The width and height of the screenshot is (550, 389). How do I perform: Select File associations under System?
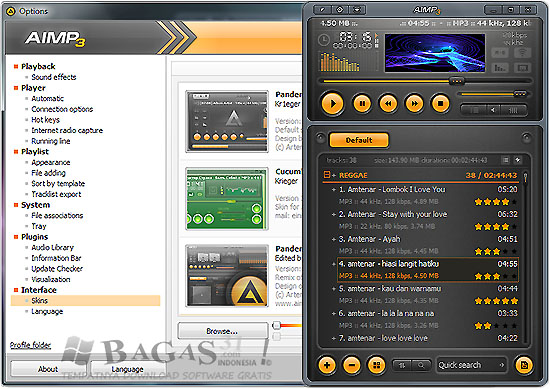[x=57, y=215]
